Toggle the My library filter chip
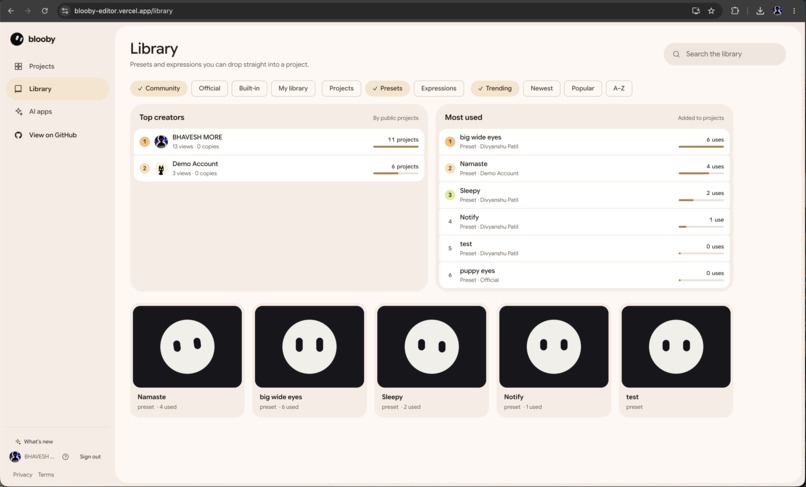This screenshot has height=487, width=806. click(x=293, y=88)
